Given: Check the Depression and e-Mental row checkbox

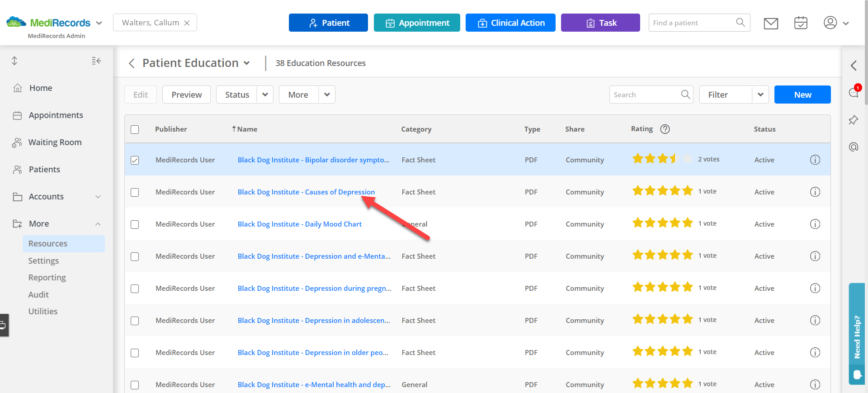Looking at the screenshot, I should coord(135,256).
